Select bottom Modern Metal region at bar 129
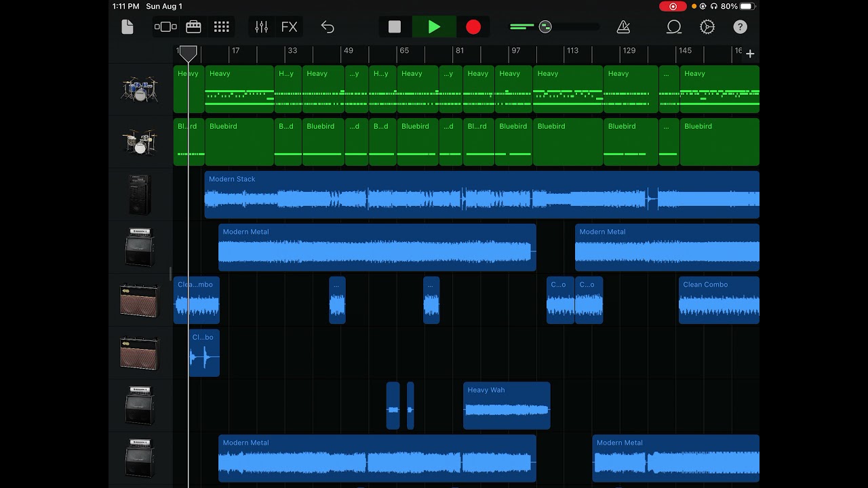The height and width of the screenshot is (488, 868). (x=676, y=458)
